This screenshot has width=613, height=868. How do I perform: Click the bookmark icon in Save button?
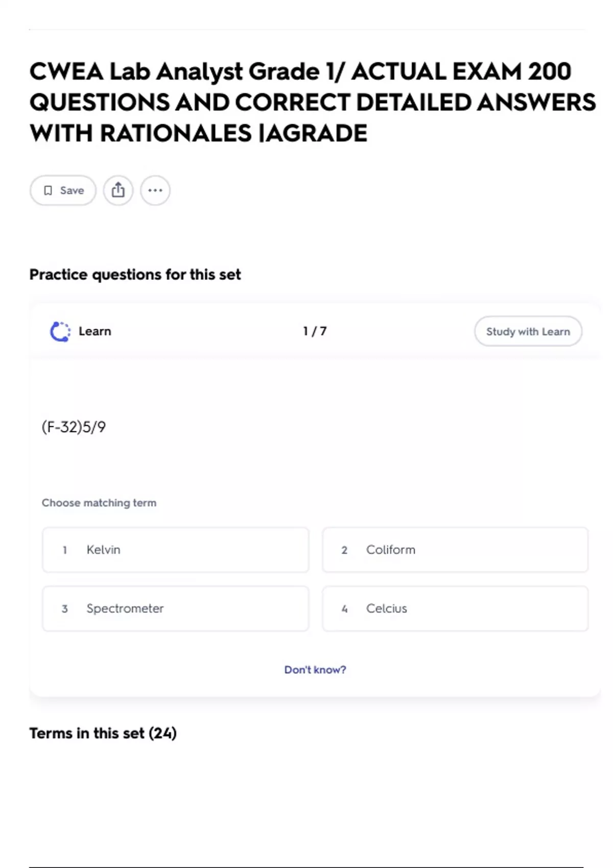point(48,190)
